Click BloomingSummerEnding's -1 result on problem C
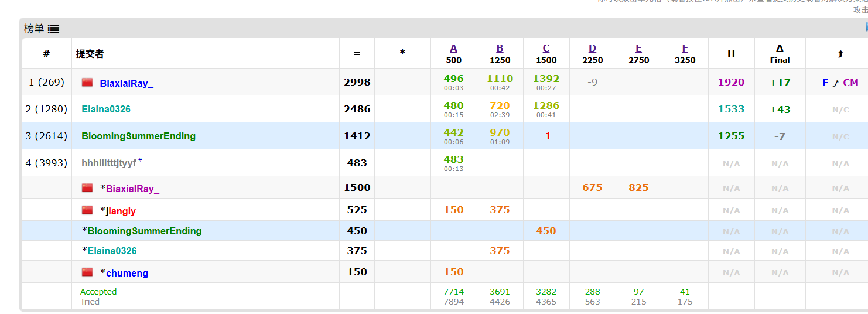 point(546,136)
